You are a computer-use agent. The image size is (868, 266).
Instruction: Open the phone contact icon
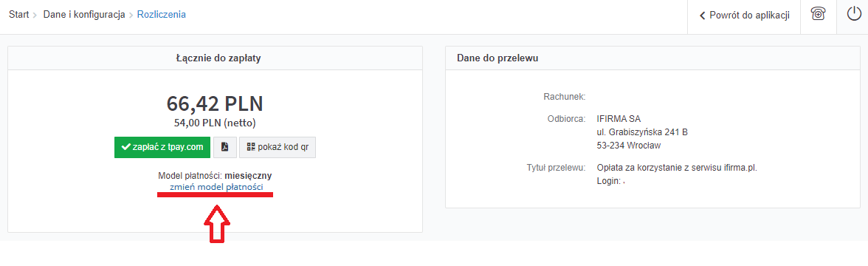(817, 15)
